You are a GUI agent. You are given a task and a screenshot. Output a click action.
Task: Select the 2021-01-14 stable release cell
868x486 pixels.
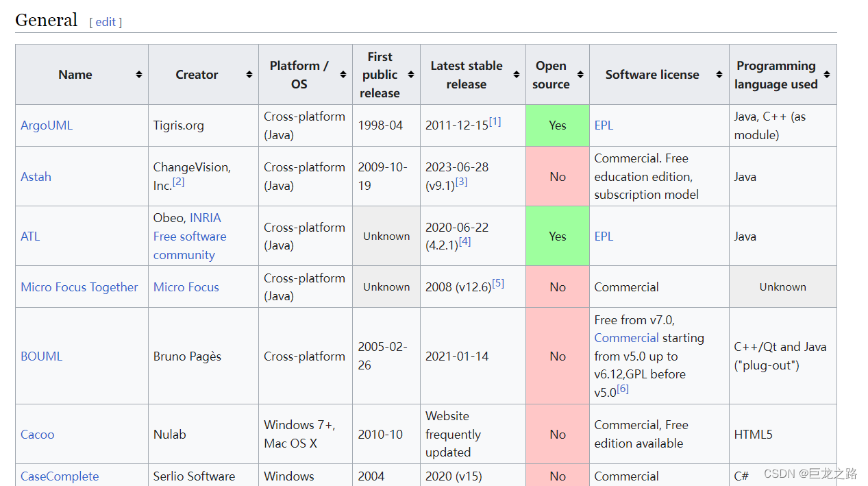473,356
